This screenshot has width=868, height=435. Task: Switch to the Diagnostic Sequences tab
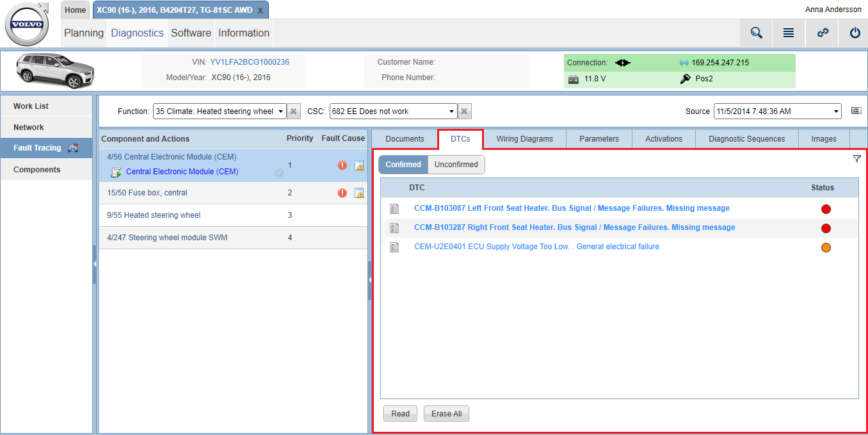[747, 139]
